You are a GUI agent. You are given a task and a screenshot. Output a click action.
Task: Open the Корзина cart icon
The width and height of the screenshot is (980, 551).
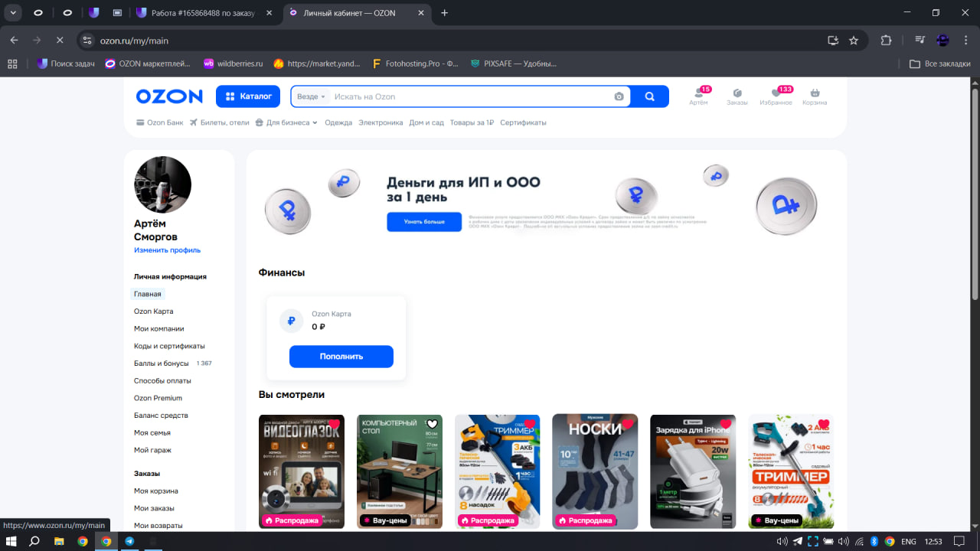click(815, 96)
